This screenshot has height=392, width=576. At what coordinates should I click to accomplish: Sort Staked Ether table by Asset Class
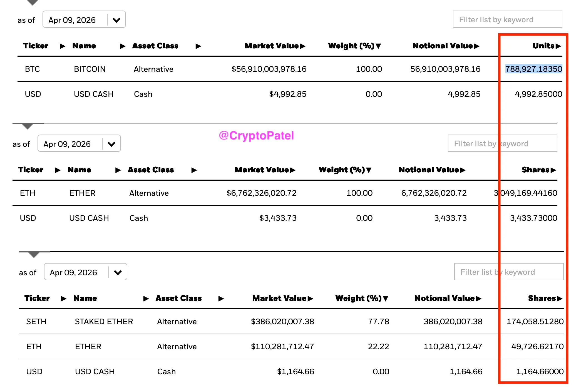click(x=178, y=298)
